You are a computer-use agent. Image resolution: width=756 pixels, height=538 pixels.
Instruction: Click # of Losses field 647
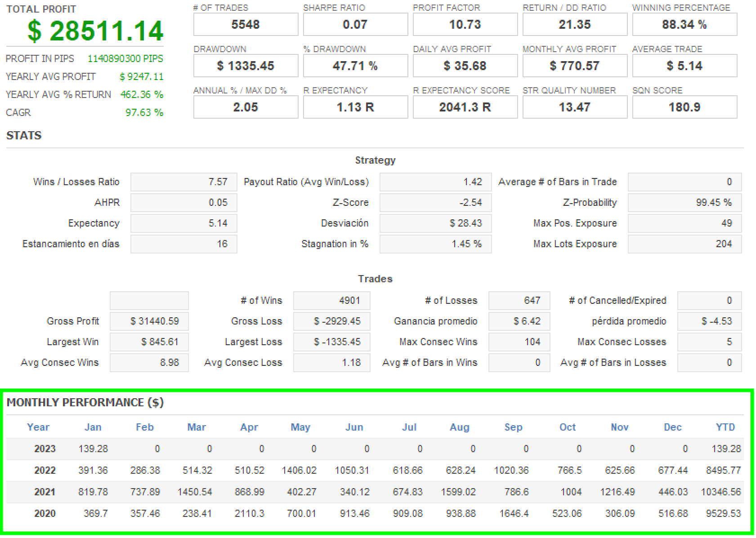519,301
